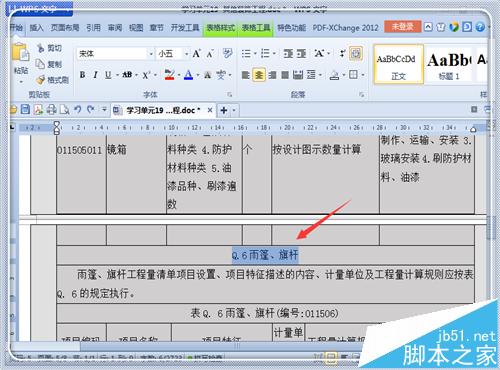Click the Cut (剪切) scissors icon
This screenshot has width=500, height=370.
click(41, 48)
